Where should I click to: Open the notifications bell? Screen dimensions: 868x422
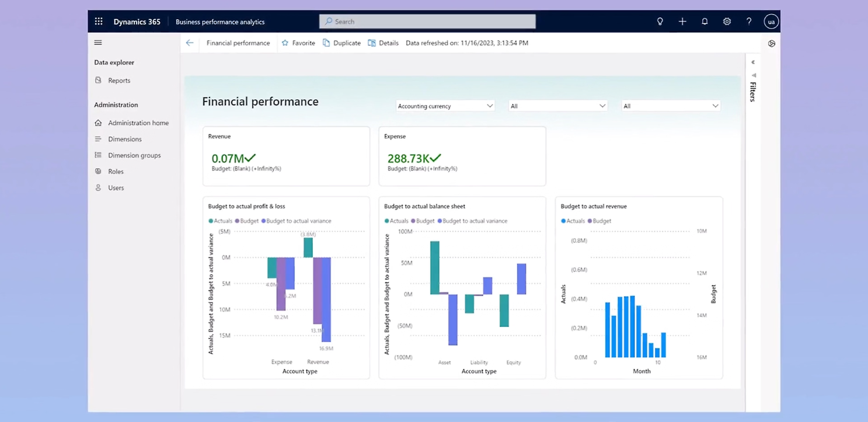pos(705,22)
